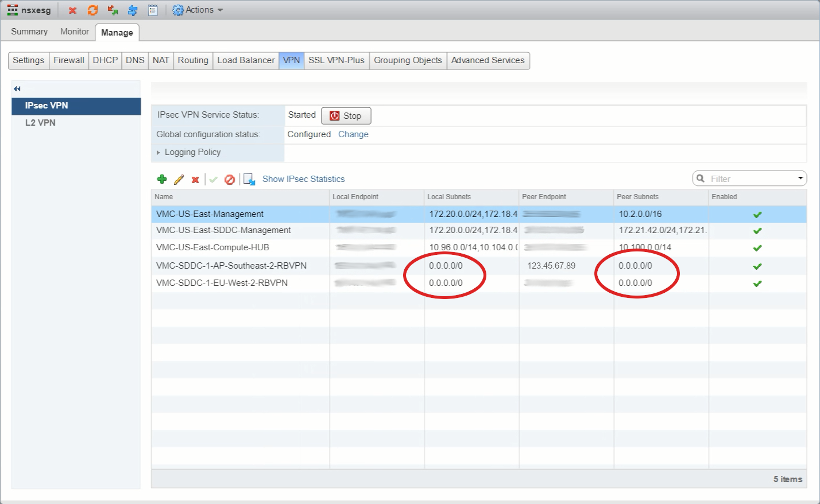Toggle enabled checkmark for VMC-SDDC-1-EU-West-2-RBVPN
Viewport: 820px width, 504px height.
[757, 284]
